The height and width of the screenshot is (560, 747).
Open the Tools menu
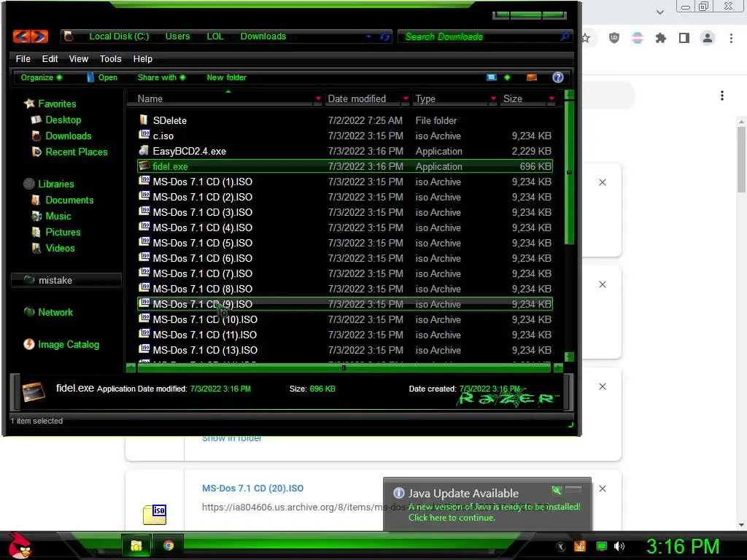pos(111,58)
